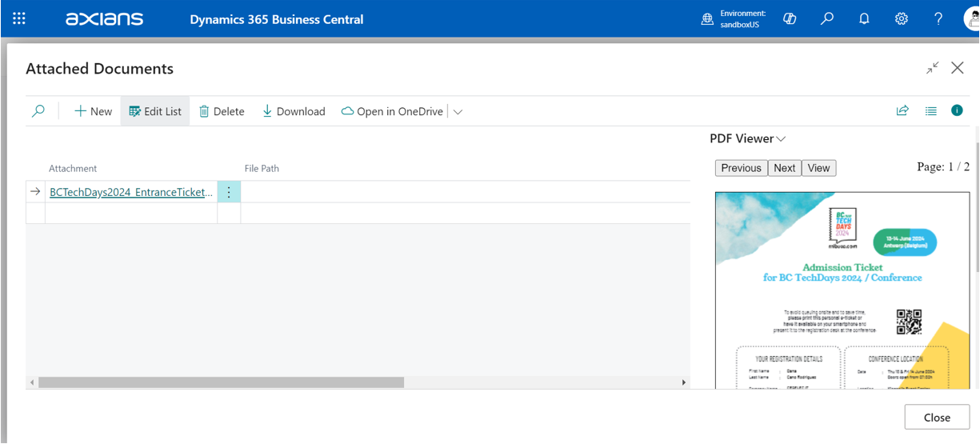This screenshot has height=444, width=980.
Task: Open the Help question mark
Action: [938, 18]
